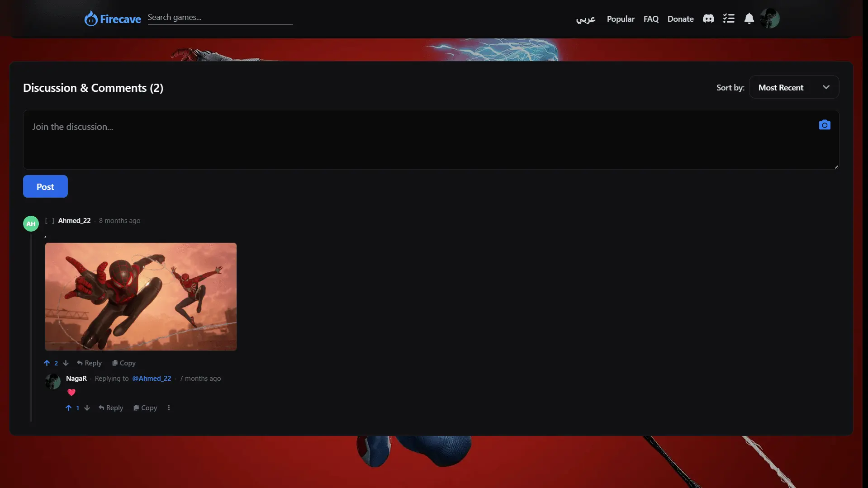Open the more options menu on NagaR's reply

click(x=169, y=408)
